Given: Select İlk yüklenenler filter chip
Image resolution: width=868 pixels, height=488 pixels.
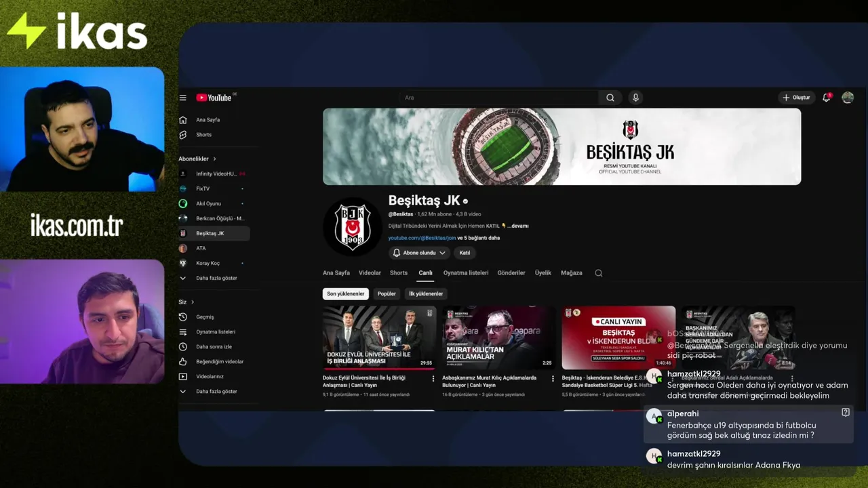Looking at the screenshot, I should coord(426,293).
